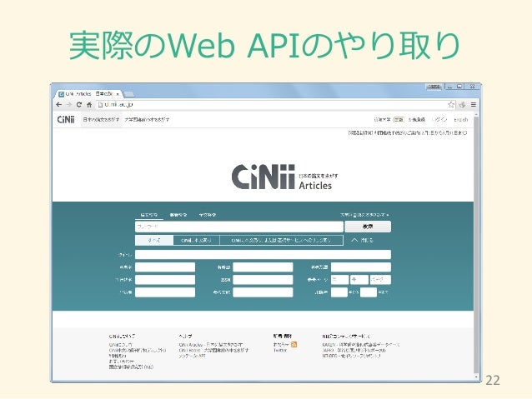Click the journal name input field

pos(165,280)
